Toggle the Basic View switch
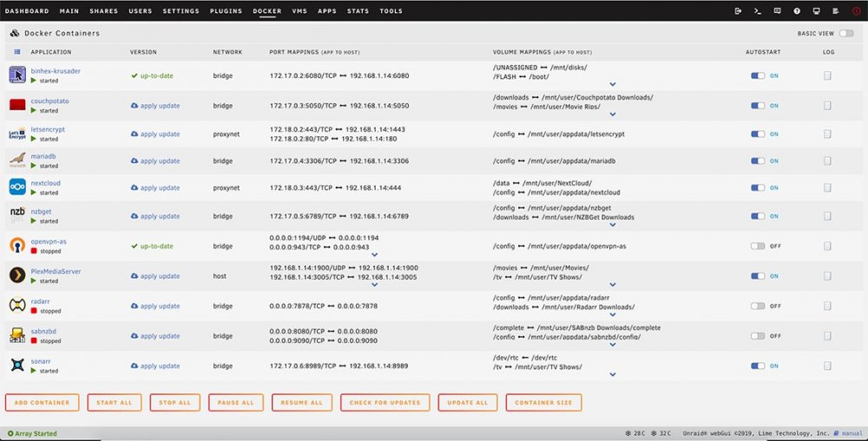This screenshot has width=868, height=441. point(845,33)
